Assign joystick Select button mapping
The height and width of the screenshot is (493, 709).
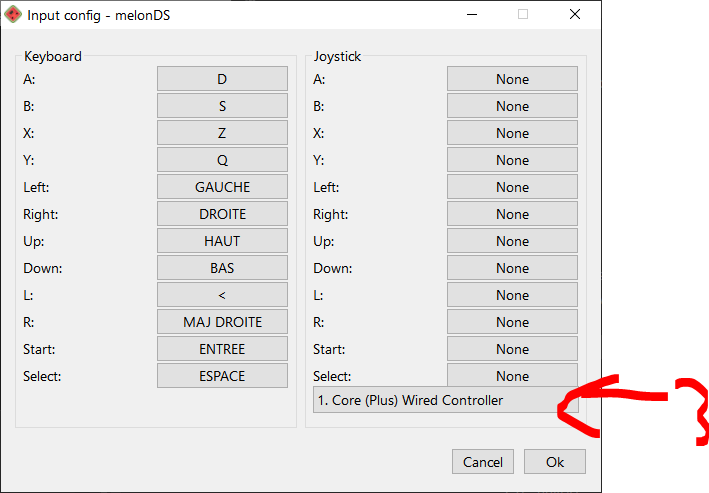click(x=512, y=375)
